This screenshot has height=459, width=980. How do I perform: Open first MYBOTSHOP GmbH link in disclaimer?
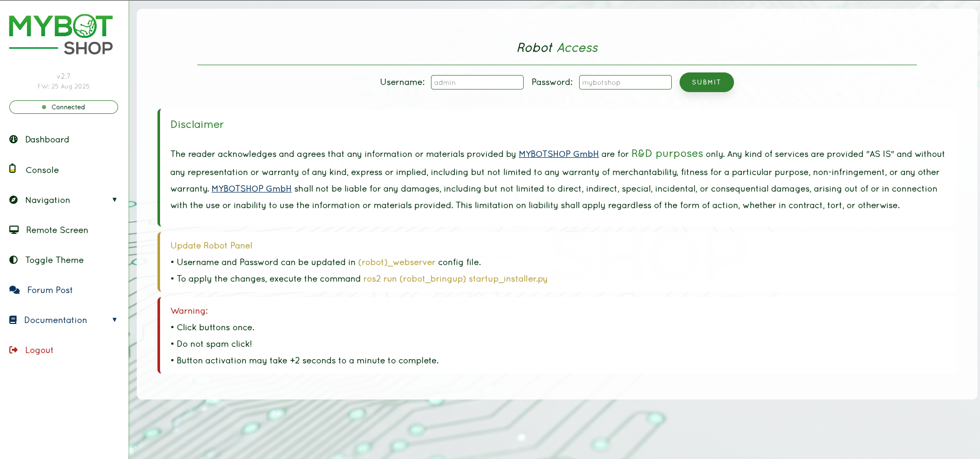pyautogui.click(x=558, y=154)
